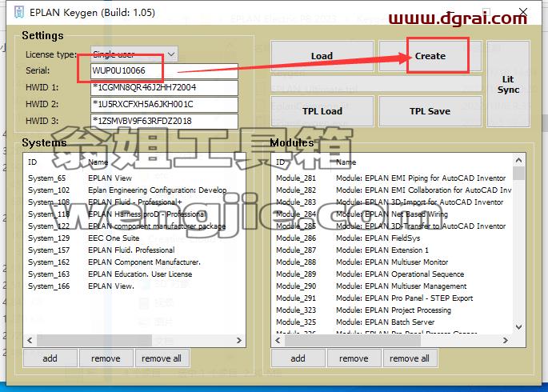Select Module_291 Pro Panel STEP Export
The image size is (548, 392).
[392, 298]
